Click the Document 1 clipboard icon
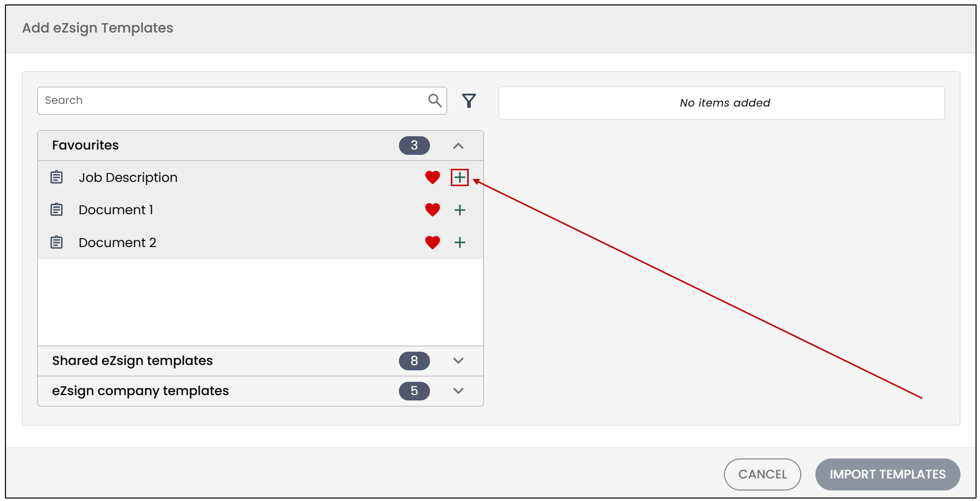Screen dimensions: 980x501 point(56,209)
